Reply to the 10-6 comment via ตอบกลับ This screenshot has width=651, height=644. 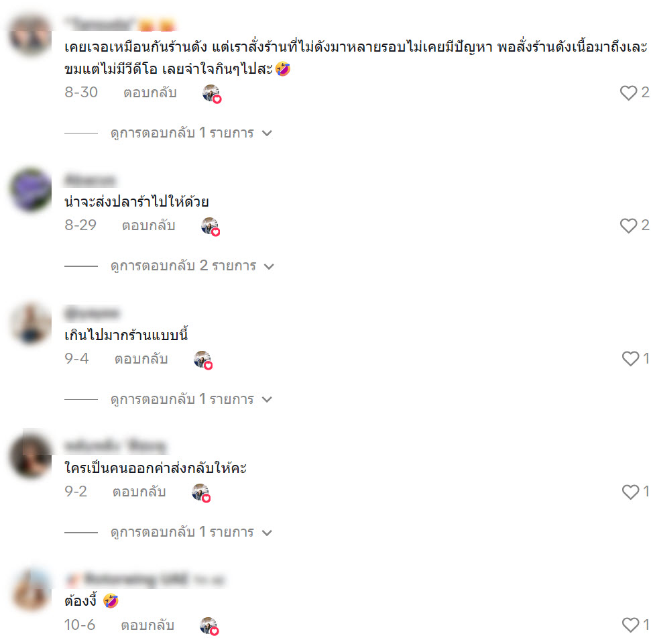(147, 625)
